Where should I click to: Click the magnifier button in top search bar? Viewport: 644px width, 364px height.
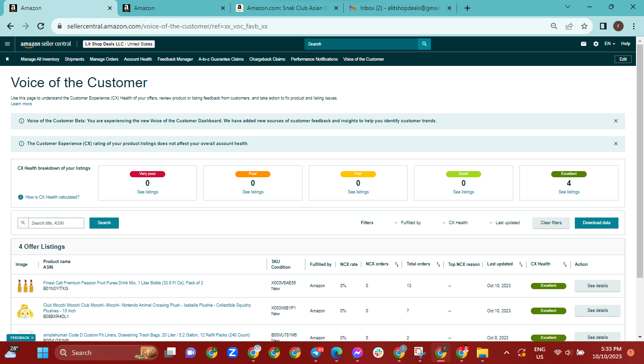tap(424, 44)
